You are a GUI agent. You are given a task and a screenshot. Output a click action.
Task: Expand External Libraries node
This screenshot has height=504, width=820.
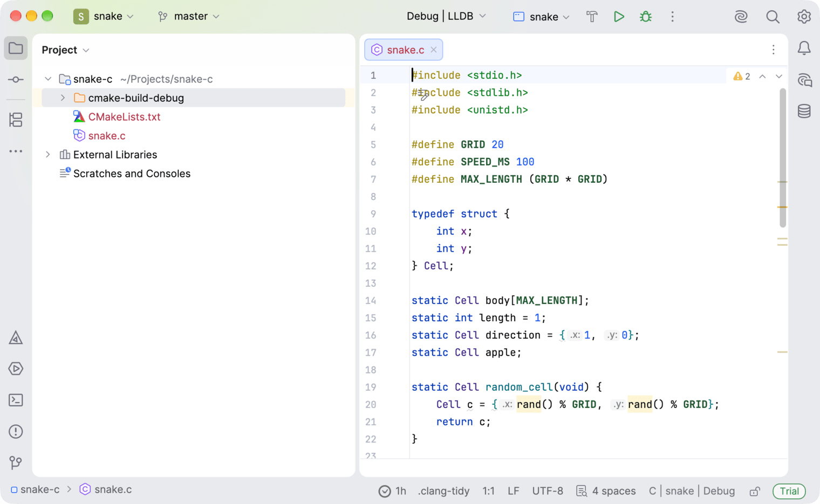click(48, 155)
